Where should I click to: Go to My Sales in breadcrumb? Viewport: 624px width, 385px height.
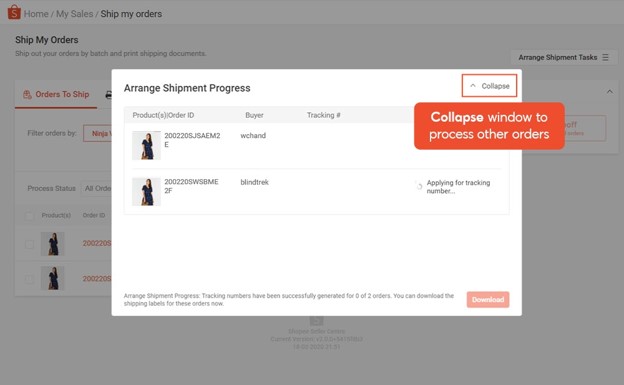pos(74,14)
